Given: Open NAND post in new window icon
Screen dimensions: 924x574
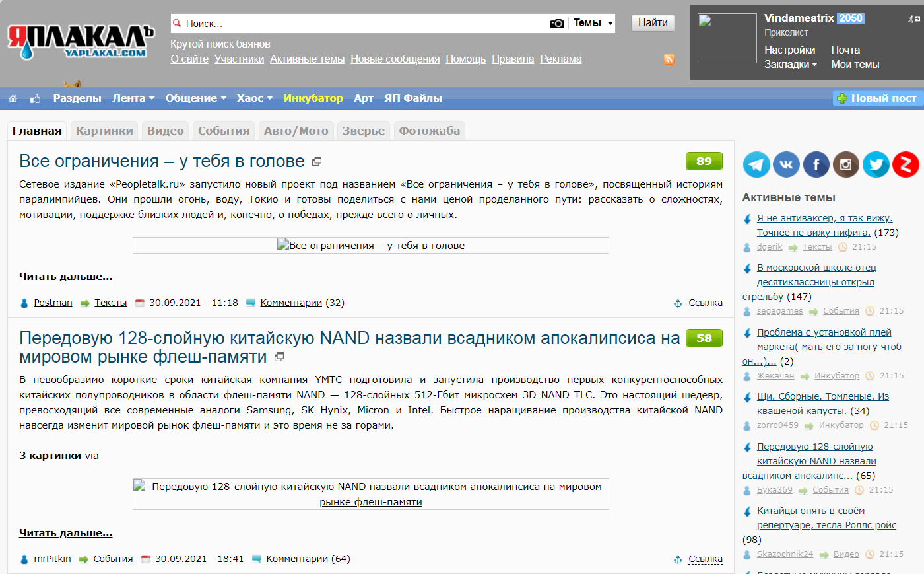Looking at the screenshot, I should [x=279, y=357].
